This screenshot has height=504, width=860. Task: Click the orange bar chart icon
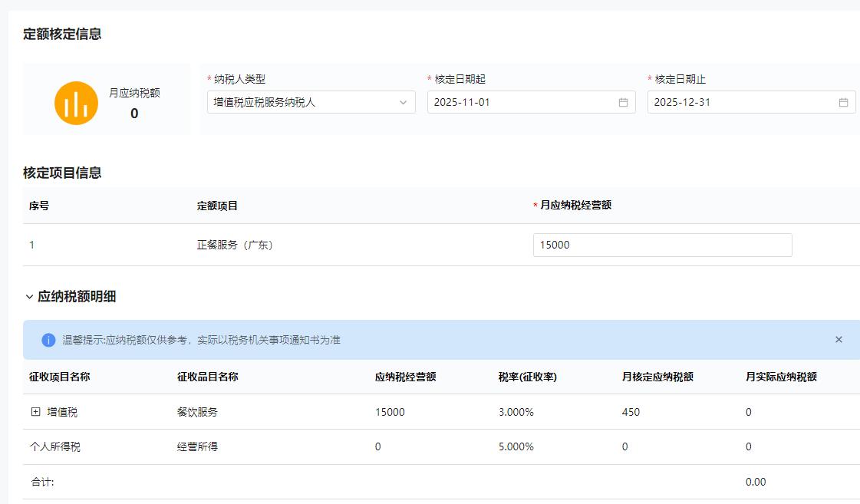pos(76,103)
